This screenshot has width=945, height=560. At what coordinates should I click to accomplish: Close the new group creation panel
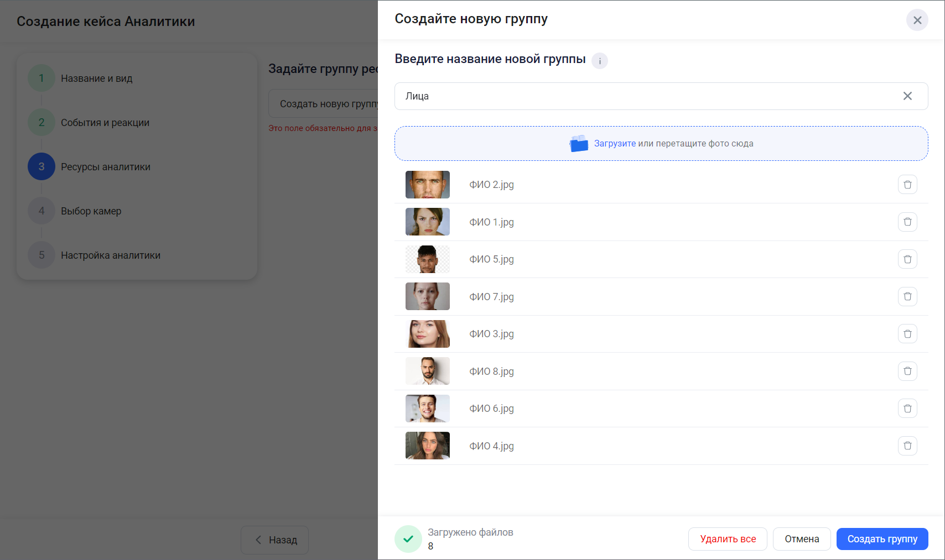[x=917, y=20]
